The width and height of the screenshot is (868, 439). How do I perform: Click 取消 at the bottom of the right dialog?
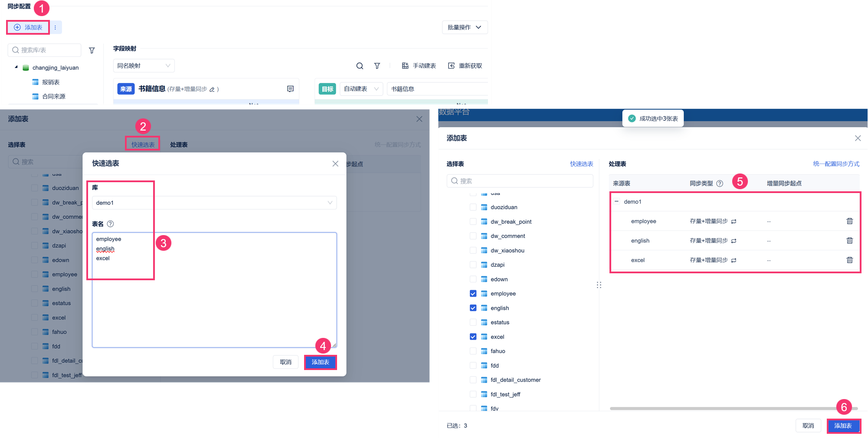pos(808,426)
